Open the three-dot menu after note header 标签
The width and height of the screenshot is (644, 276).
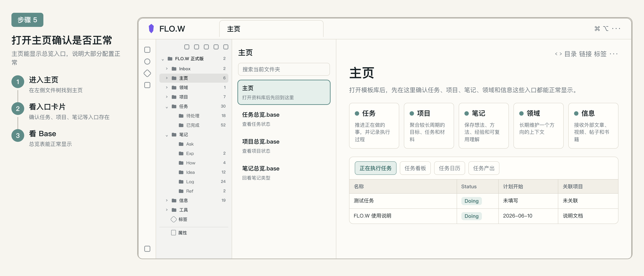click(614, 54)
